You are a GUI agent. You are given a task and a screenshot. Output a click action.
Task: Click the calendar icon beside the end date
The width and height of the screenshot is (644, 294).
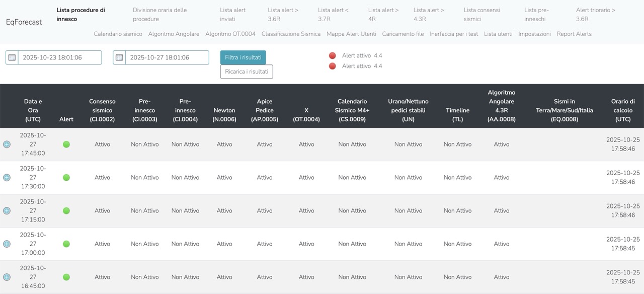tap(119, 57)
